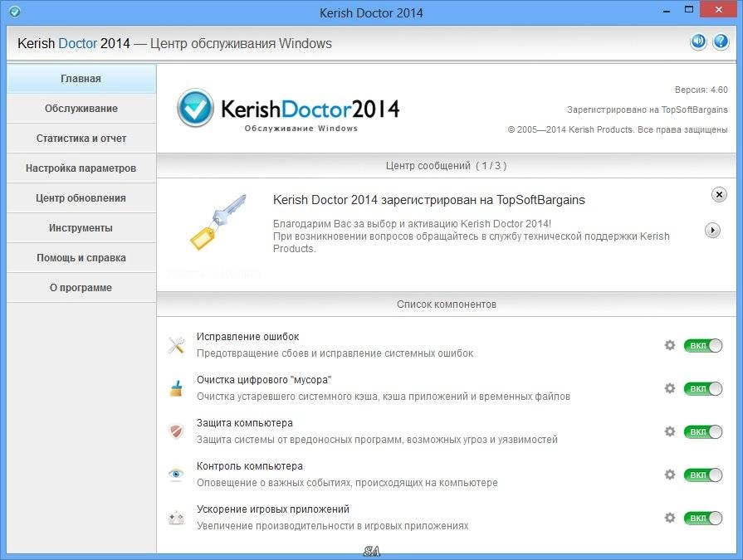Click the wrench tools icon for error fixing
The width and height of the screenshot is (743, 560).
tap(176, 345)
